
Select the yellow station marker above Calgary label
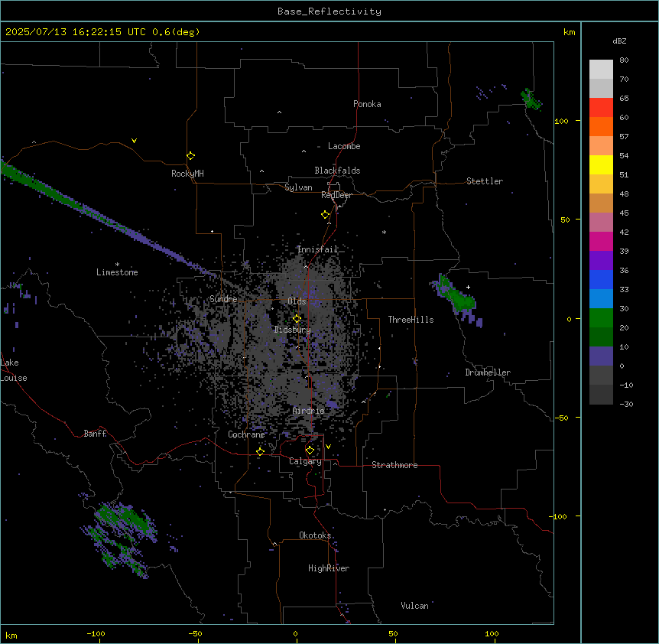(x=310, y=450)
